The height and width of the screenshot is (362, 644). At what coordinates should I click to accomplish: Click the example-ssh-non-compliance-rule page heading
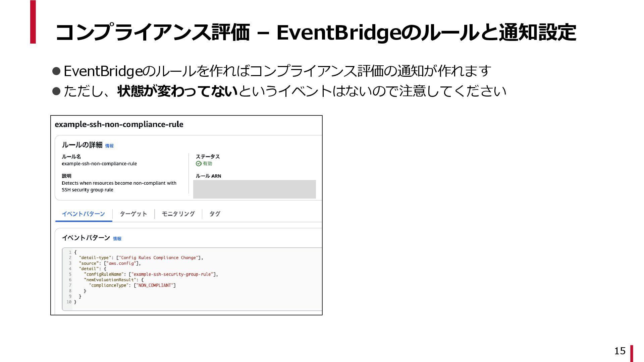point(119,124)
